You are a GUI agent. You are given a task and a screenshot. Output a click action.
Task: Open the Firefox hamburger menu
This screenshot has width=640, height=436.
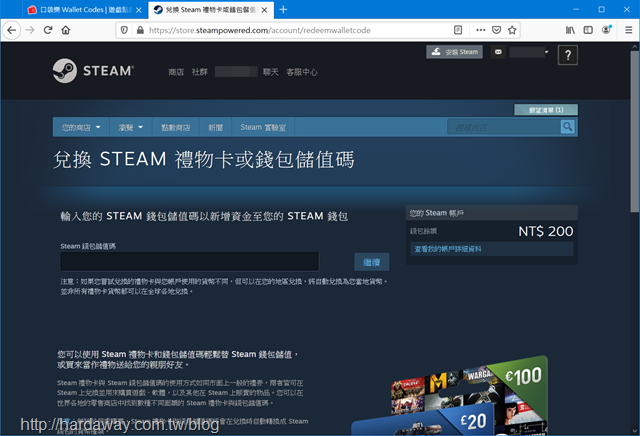point(629,30)
